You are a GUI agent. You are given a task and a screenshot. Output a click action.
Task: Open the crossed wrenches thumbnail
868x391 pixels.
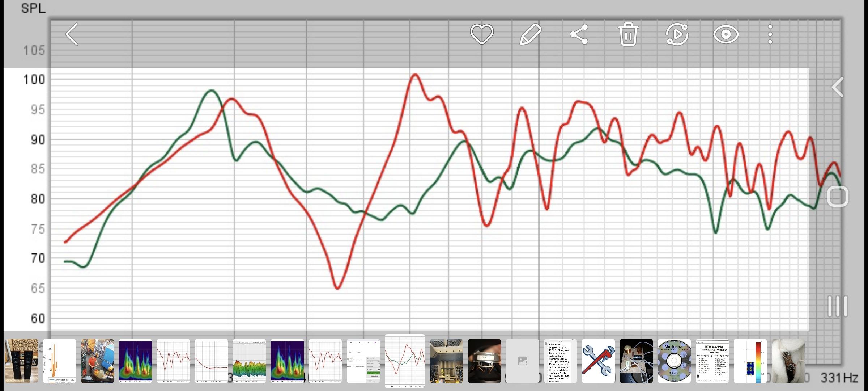click(x=598, y=361)
